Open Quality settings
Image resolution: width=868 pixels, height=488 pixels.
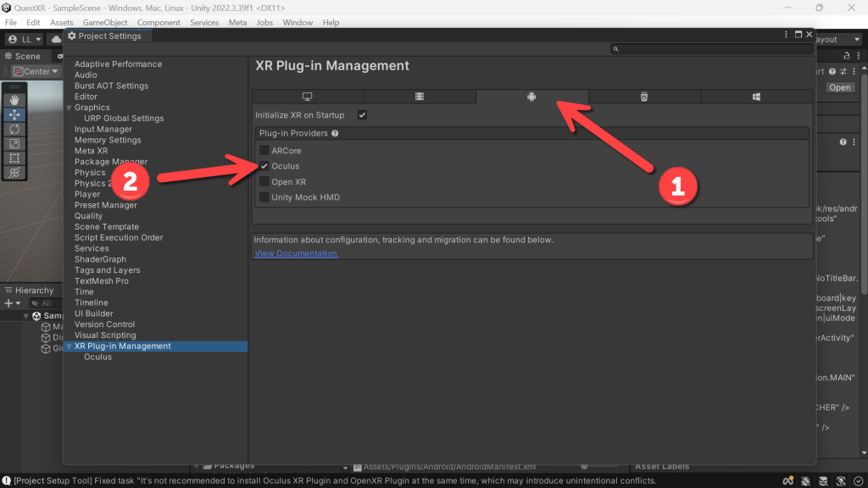[88, 216]
